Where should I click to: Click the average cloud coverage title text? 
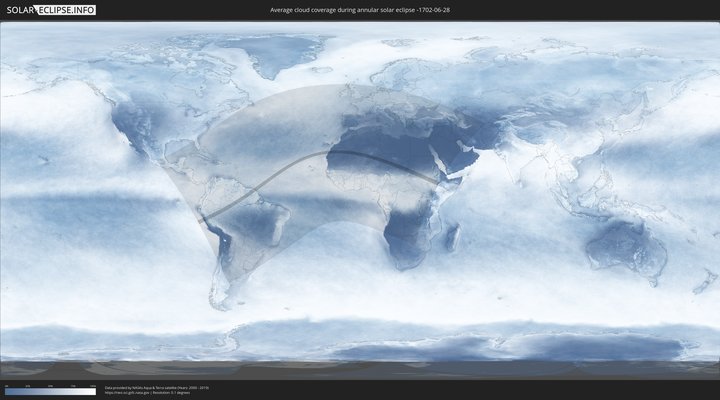tap(359, 10)
